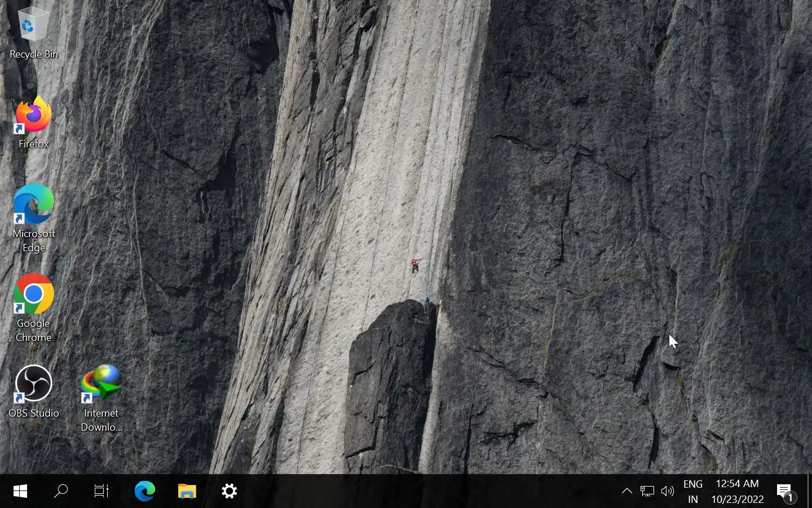The image size is (812, 508).
Task: Show hidden system tray icons
Action: (626, 491)
